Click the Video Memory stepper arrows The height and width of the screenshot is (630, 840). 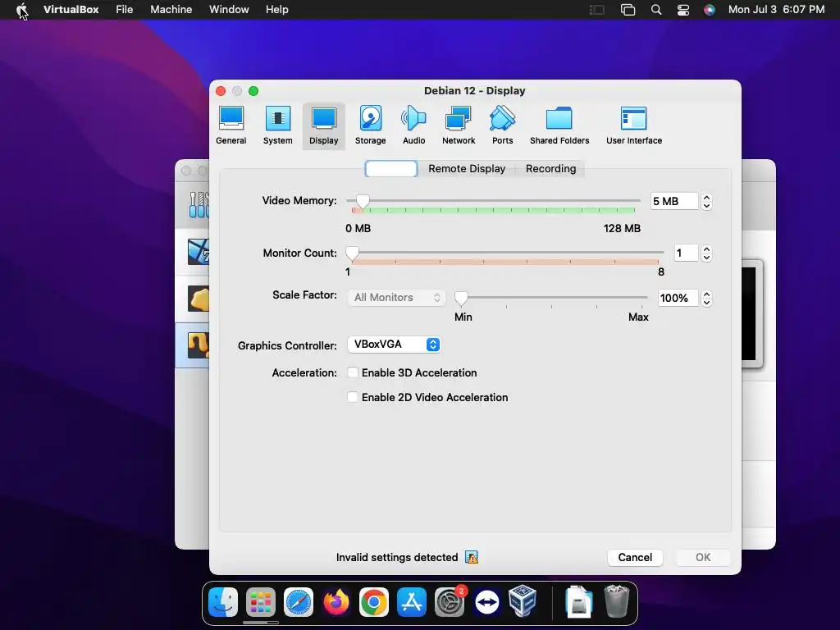(706, 202)
